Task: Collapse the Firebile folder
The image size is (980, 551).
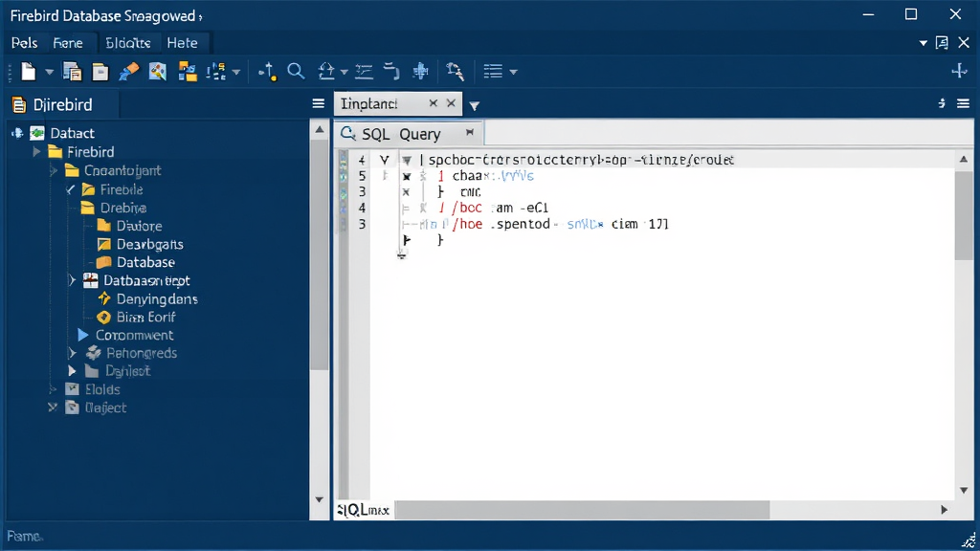Action: click(x=71, y=189)
